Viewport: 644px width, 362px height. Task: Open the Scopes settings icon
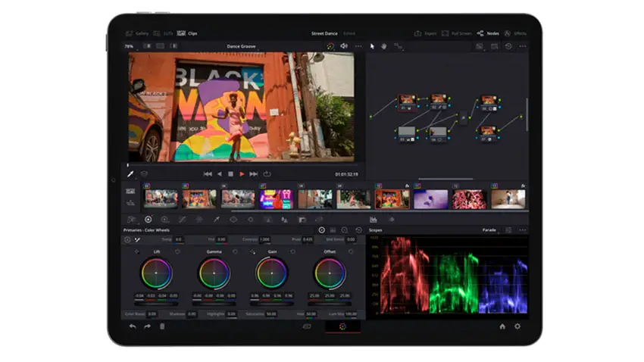508,230
